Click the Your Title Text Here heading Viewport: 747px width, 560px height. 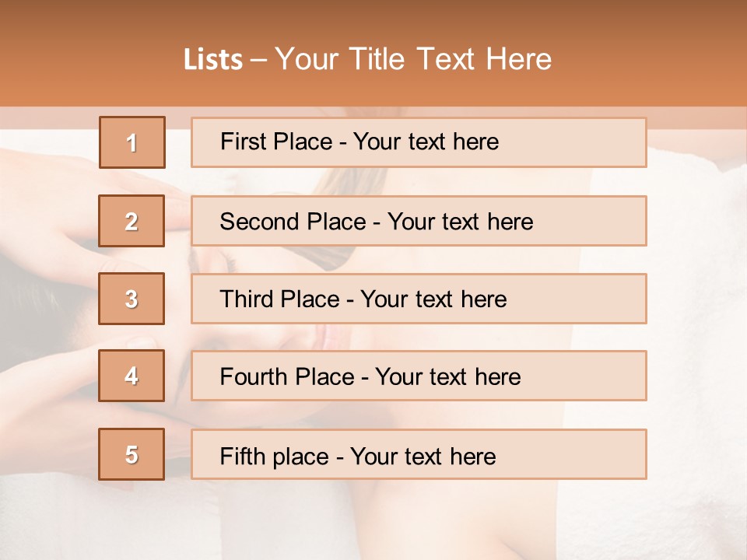point(413,59)
